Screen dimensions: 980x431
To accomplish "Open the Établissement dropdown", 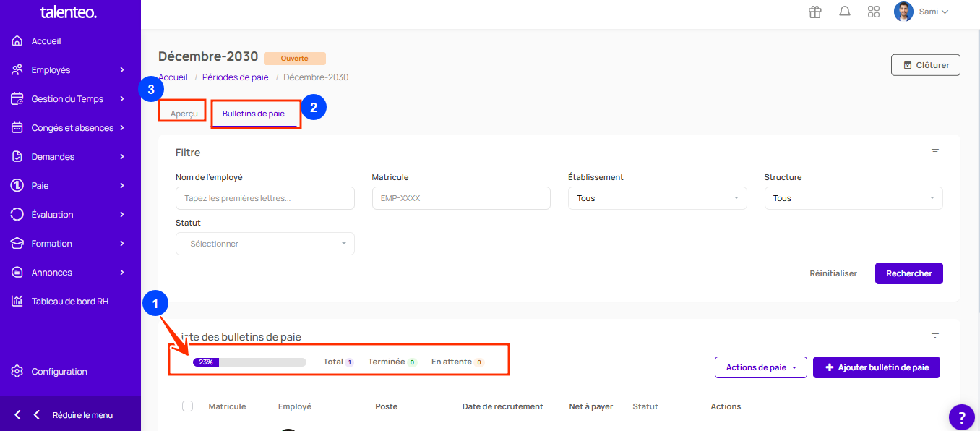I will click(657, 198).
